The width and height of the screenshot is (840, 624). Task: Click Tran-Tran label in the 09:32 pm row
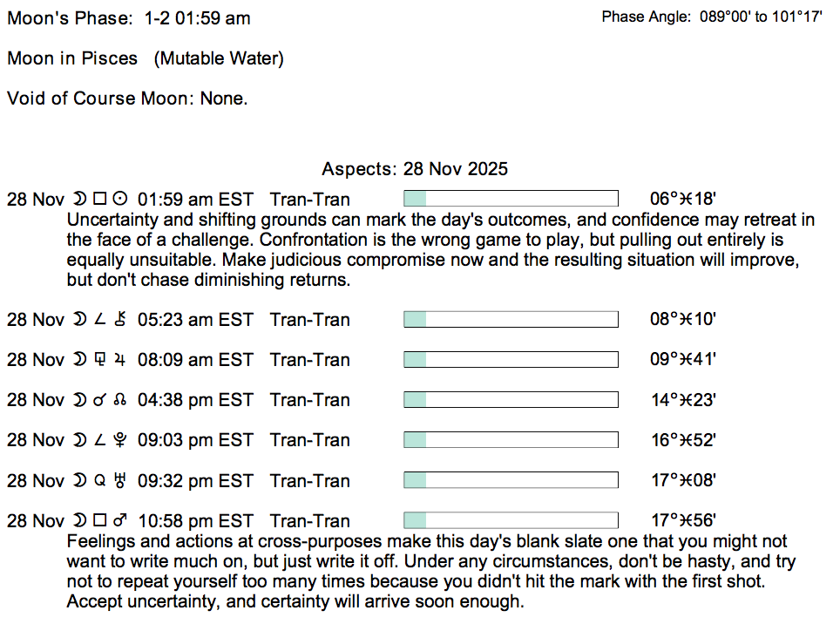pyautogui.click(x=310, y=480)
